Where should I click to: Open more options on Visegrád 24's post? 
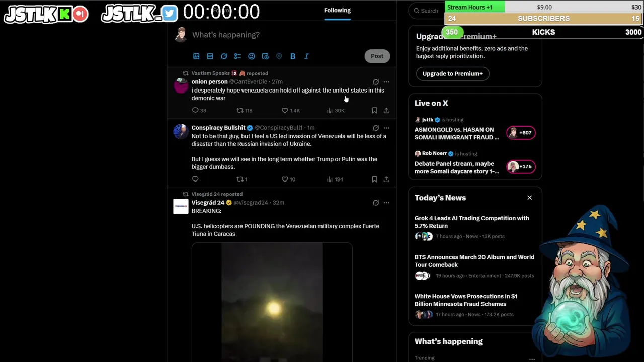coord(386,203)
